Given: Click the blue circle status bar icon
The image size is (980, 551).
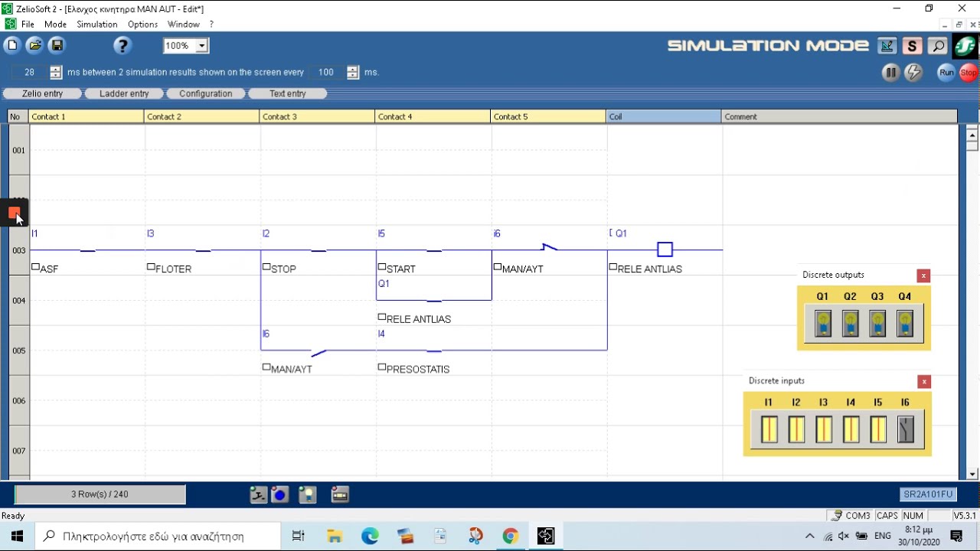Looking at the screenshot, I should coord(279,495).
